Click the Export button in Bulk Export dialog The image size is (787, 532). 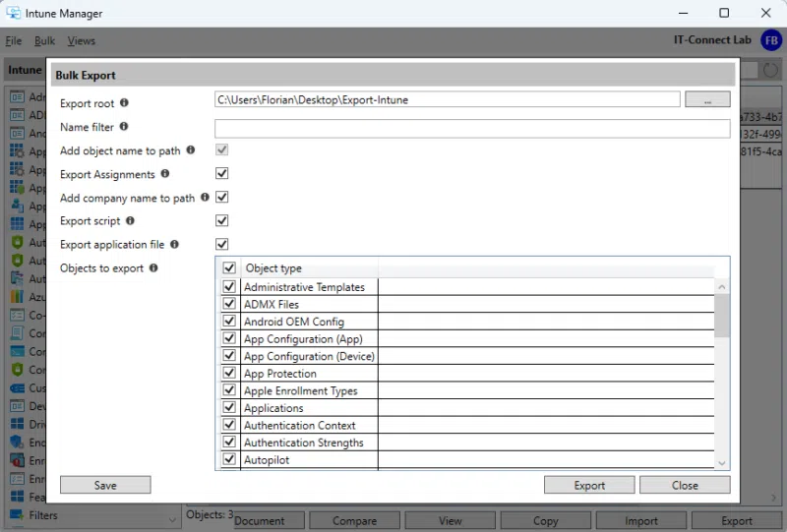tap(589, 486)
